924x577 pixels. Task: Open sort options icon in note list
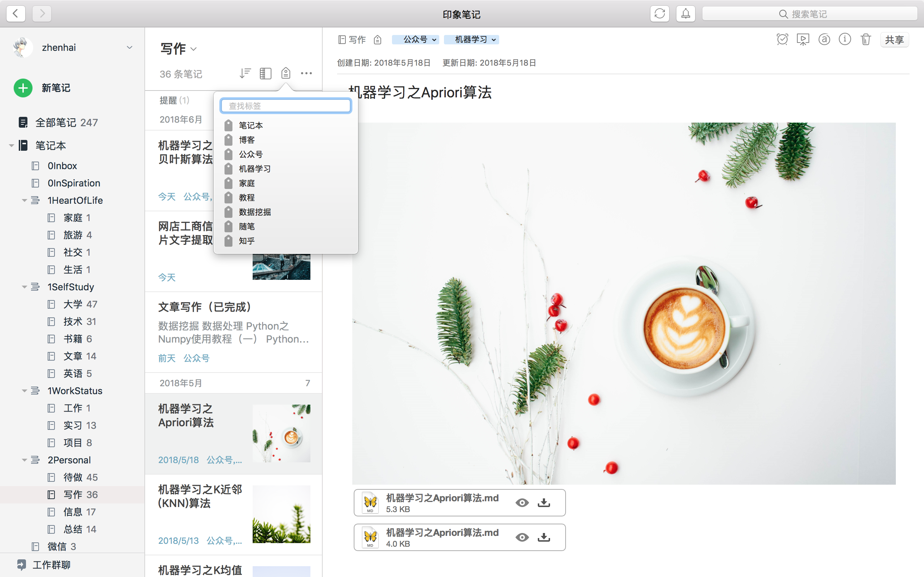(245, 73)
